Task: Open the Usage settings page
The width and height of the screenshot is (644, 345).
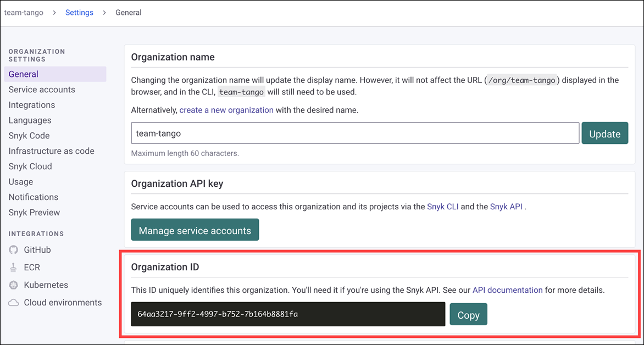Action: (x=21, y=181)
